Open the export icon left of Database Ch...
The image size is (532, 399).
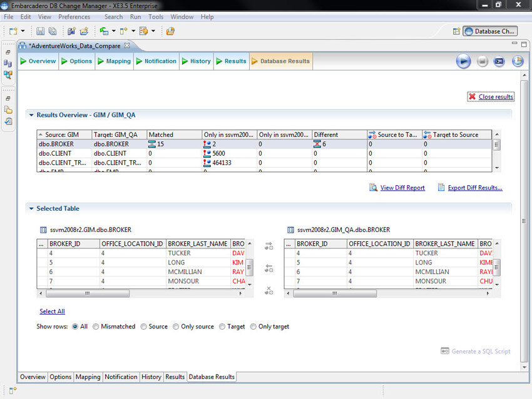coord(456,31)
